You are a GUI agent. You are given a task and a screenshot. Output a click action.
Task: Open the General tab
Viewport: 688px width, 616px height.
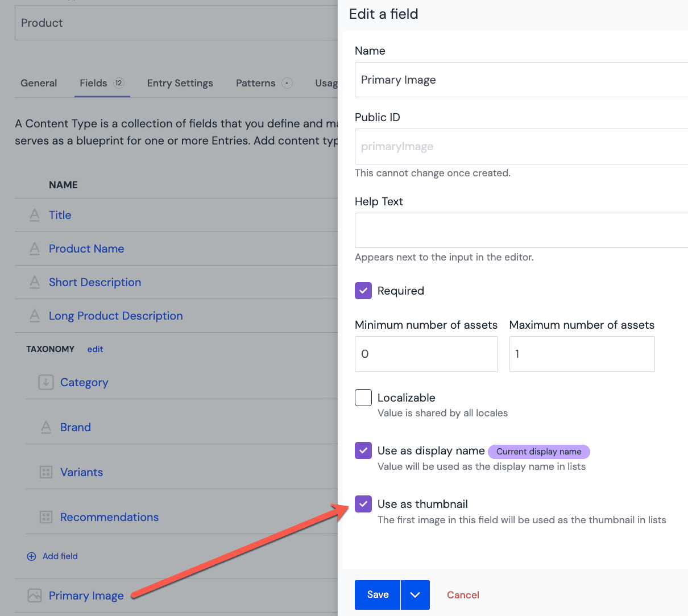pyautogui.click(x=39, y=83)
